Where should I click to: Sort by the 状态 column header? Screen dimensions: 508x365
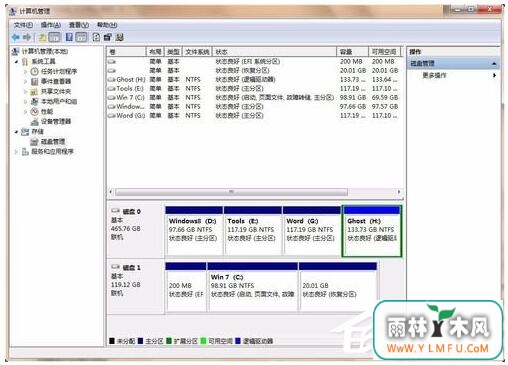(275, 52)
